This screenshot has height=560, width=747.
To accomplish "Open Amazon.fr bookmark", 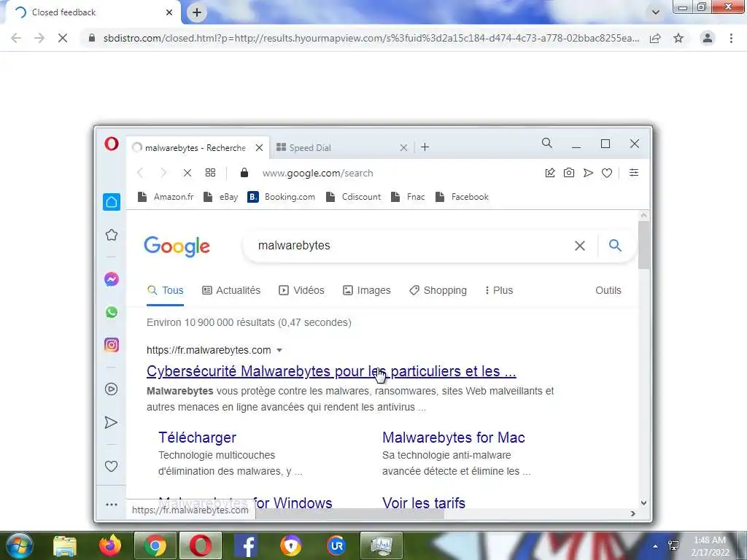I will 166,197.
